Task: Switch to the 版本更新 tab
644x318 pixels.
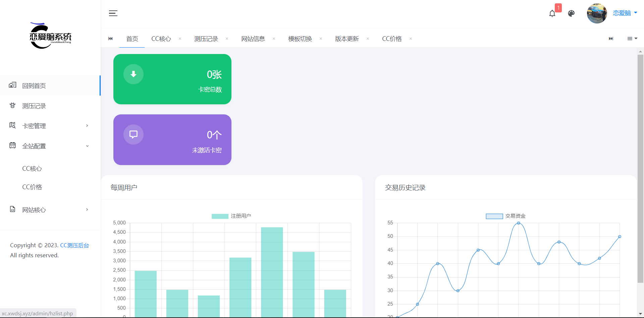Action: point(347,39)
